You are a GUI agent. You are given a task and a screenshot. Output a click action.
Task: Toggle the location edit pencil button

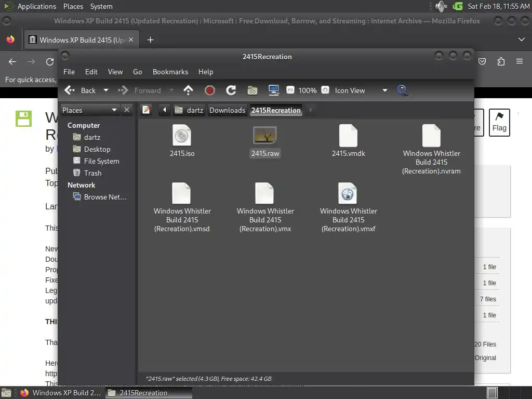(x=146, y=110)
